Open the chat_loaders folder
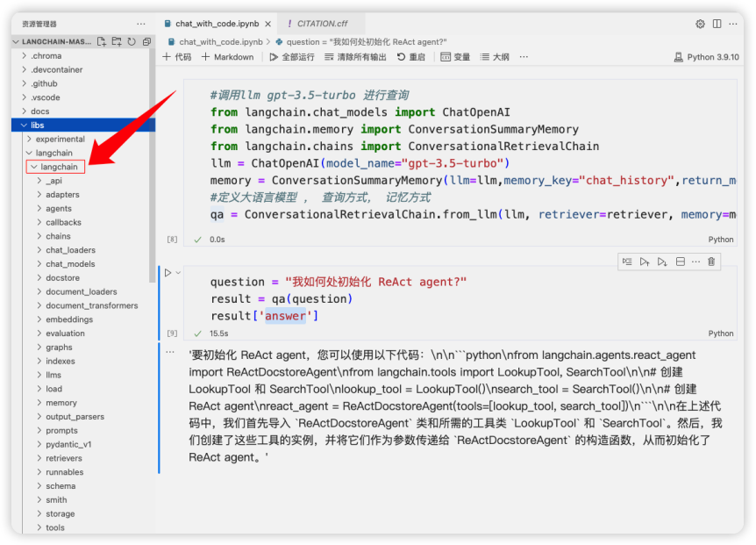The height and width of the screenshot is (545, 756). click(x=83, y=250)
